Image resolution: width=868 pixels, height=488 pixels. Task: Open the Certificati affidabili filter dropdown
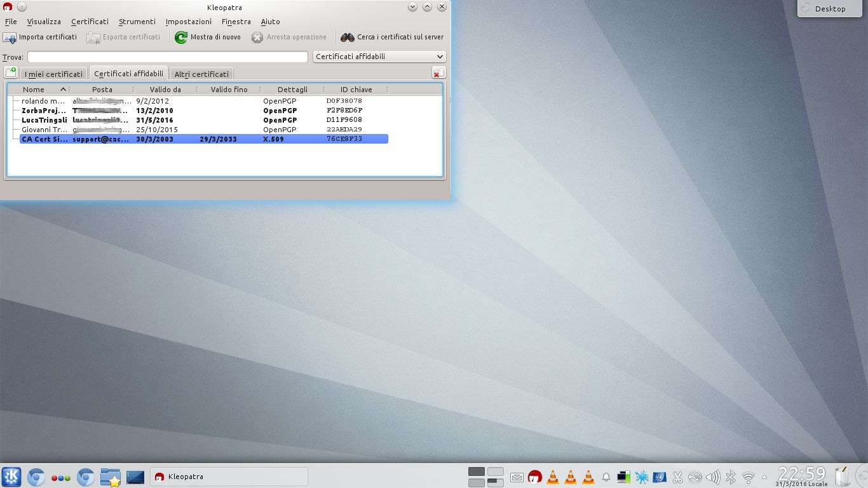[x=379, y=57]
